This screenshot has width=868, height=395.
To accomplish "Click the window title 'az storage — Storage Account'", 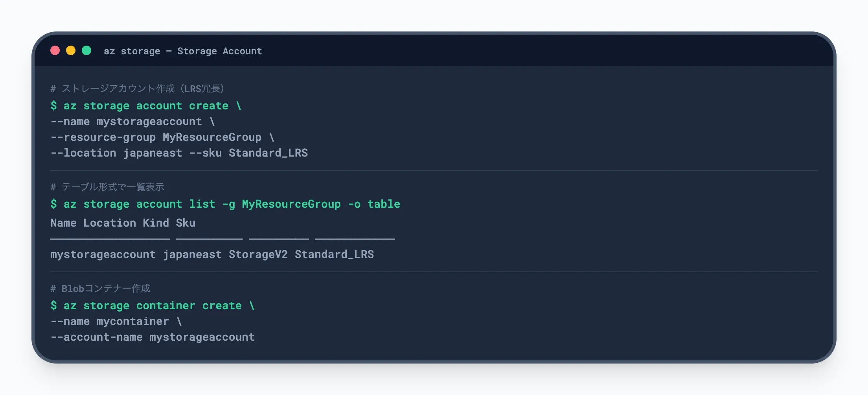I will pos(183,51).
